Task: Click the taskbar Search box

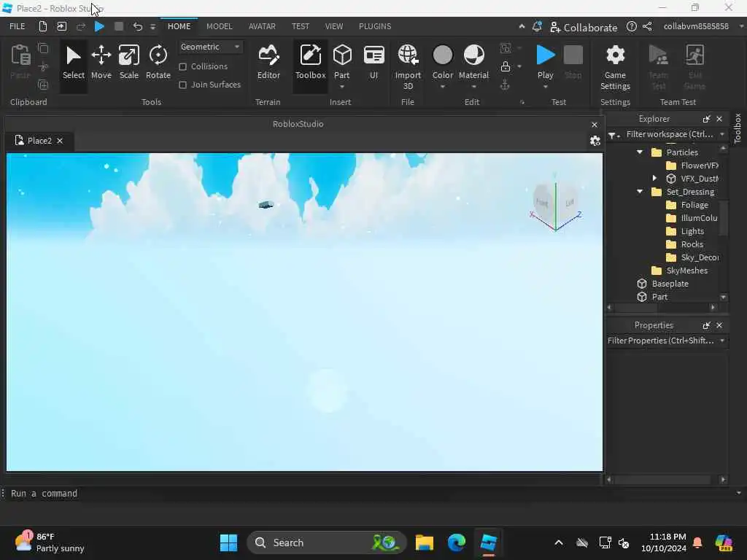Action: pos(326,542)
